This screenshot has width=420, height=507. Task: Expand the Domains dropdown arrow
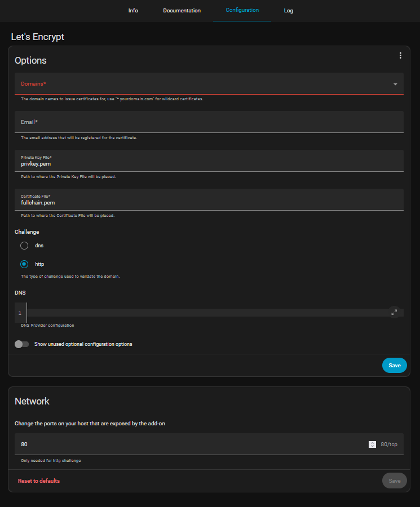coord(395,84)
